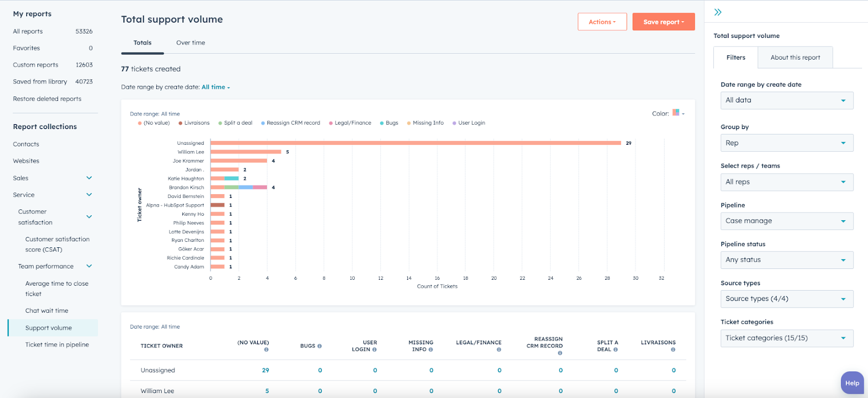Collapse the Service collection
Image resolution: width=868 pixels, height=398 pixels.
(x=89, y=195)
